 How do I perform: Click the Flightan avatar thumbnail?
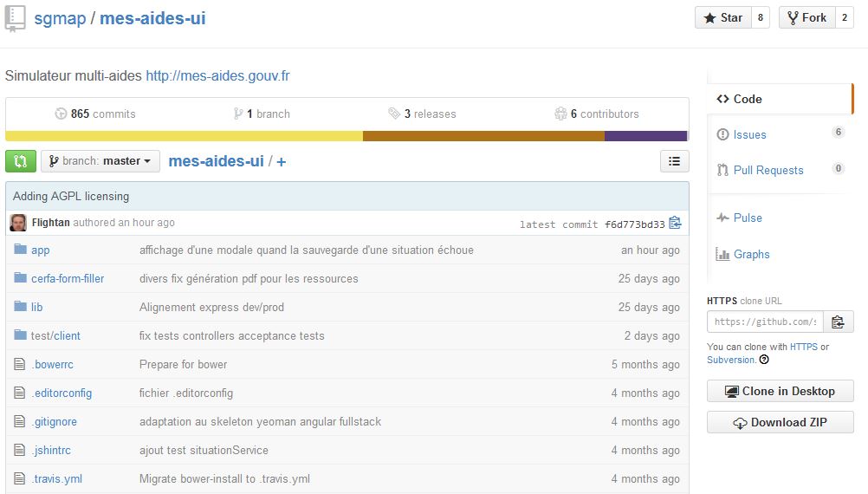18,223
